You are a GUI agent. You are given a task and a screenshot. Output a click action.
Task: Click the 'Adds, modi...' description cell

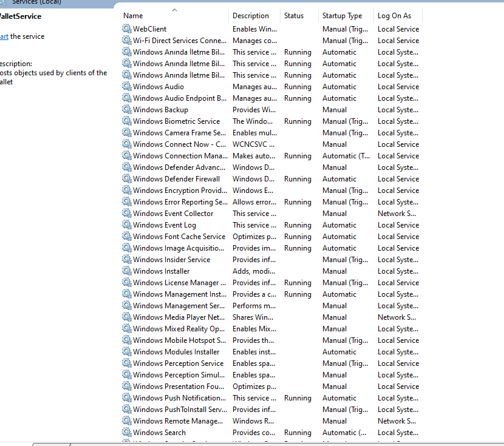pos(254,271)
